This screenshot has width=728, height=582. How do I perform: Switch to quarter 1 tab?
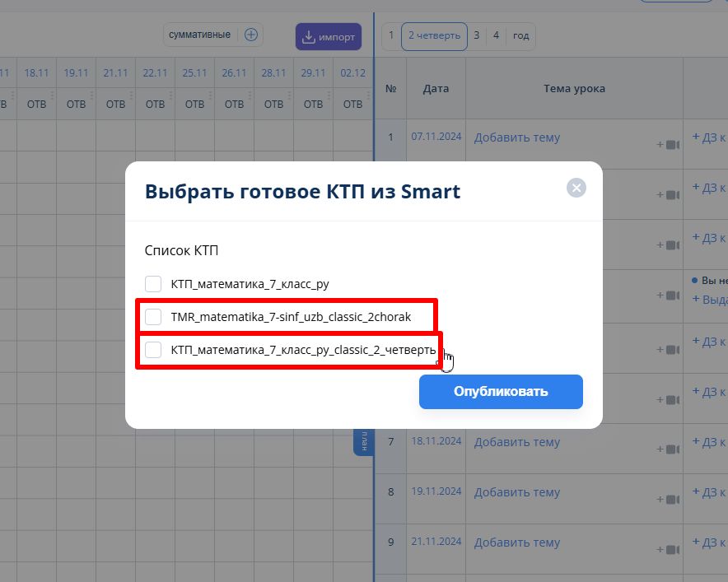391,35
